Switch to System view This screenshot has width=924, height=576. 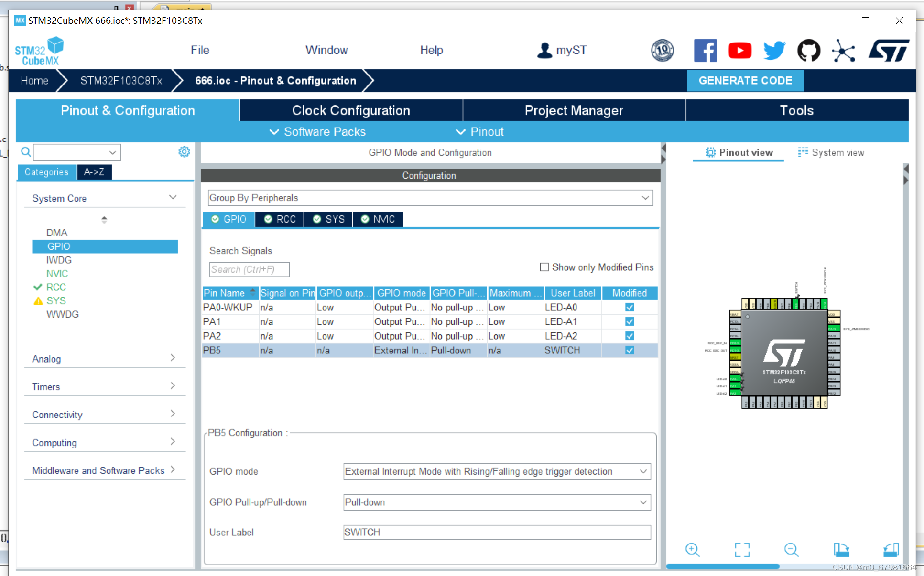831,152
